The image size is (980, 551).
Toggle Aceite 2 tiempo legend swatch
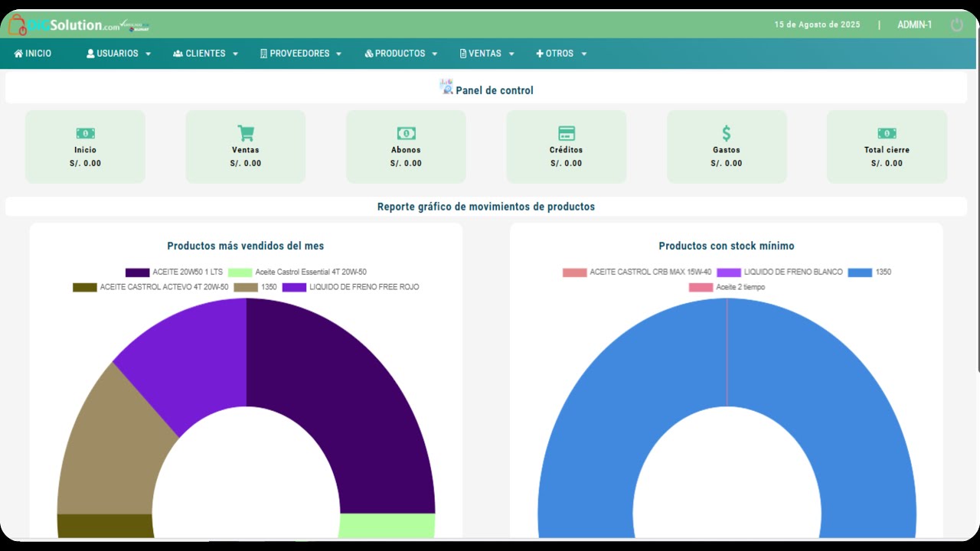pos(701,288)
